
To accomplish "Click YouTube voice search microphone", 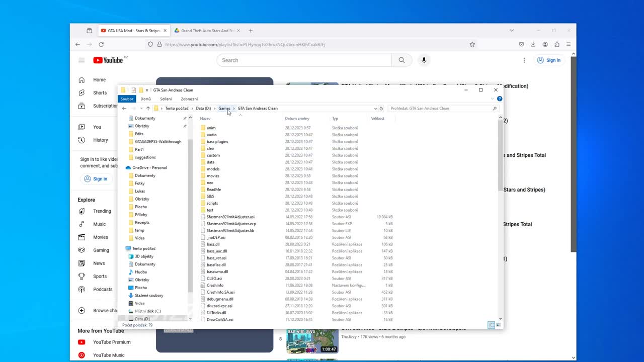I will tap(424, 60).
